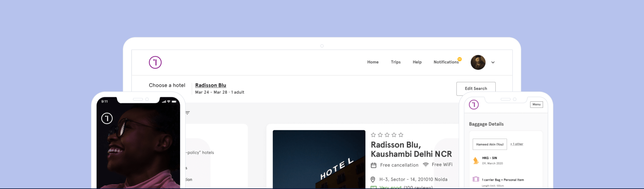Click the orange airline logo icon
This screenshot has width=644, height=189.
(x=476, y=161)
